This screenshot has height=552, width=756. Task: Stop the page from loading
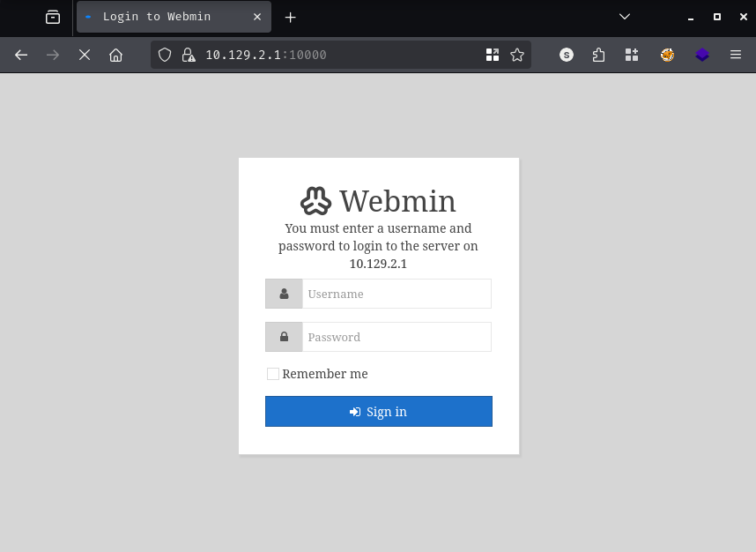(x=85, y=55)
